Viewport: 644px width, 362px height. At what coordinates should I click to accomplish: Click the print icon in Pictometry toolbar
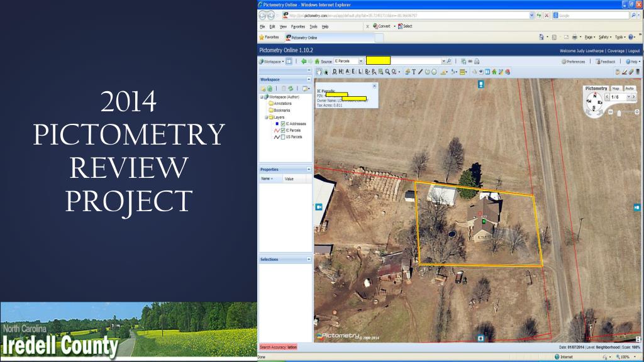click(x=477, y=61)
